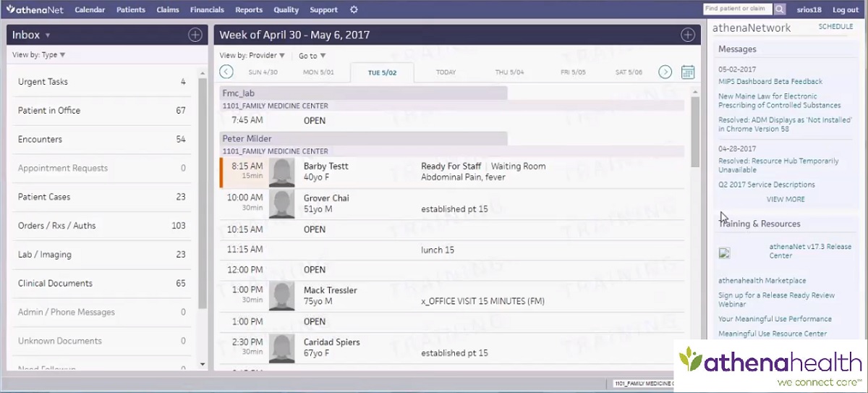Open the View by: Provider dropdown
The height and width of the screenshot is (393, 868).
252,56
